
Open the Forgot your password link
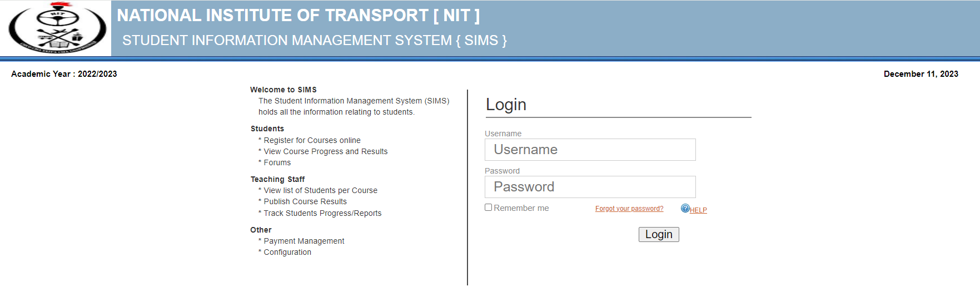point(629,209)
